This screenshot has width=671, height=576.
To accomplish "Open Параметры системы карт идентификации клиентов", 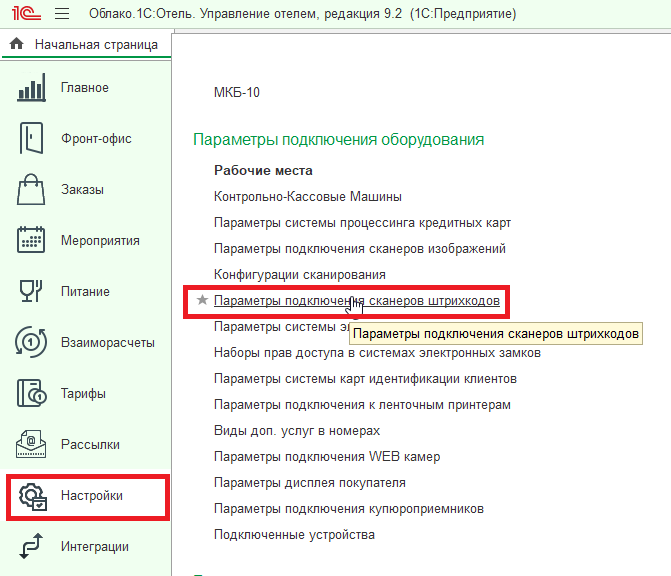I will (x=365, y=379).
